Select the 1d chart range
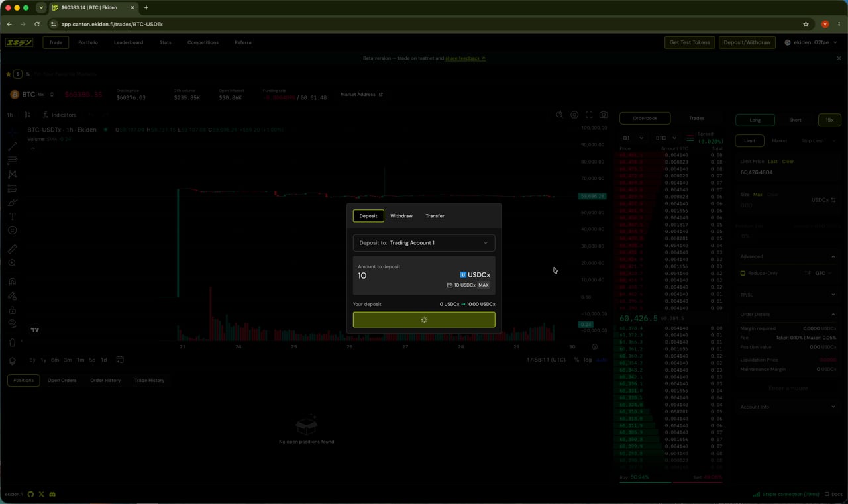Image resolution: width=848 pixels, height=504 pixels. click(x=103, y=360)
